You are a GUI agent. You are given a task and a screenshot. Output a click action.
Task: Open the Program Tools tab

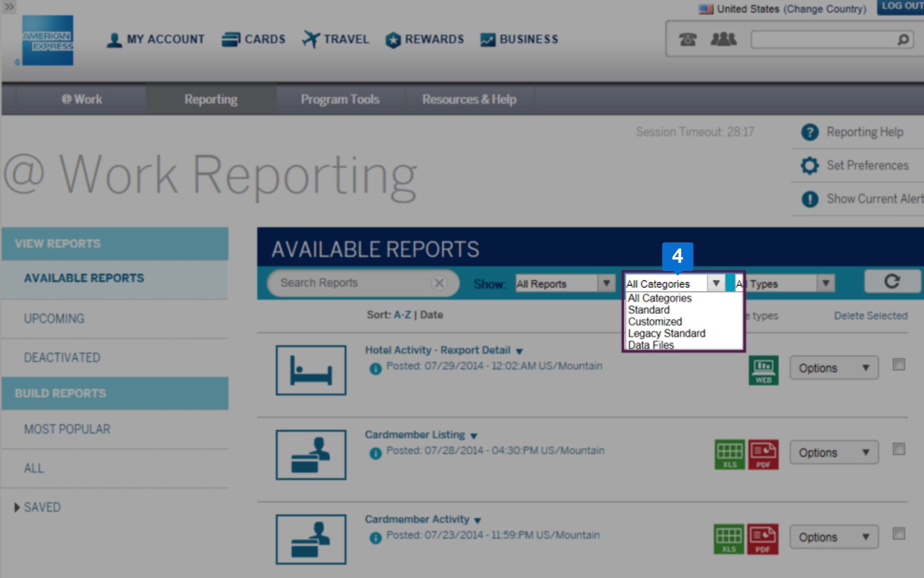point(340,99)
